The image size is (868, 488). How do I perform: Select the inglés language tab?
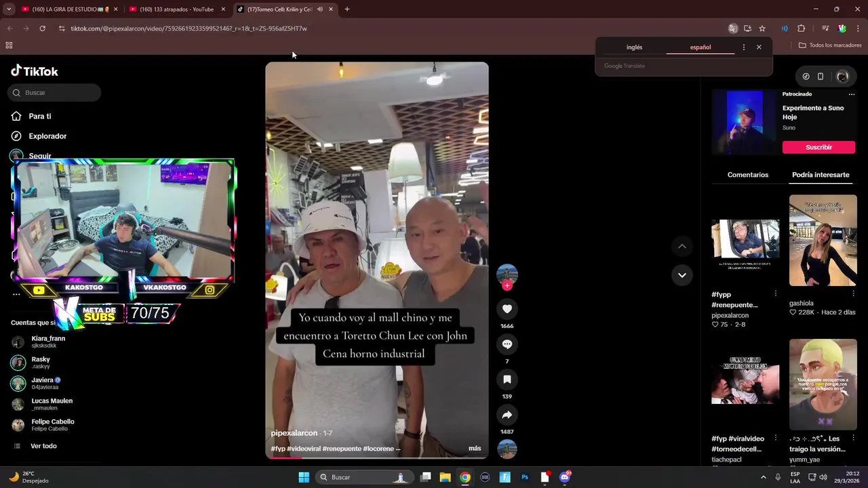tap(634, 47)
